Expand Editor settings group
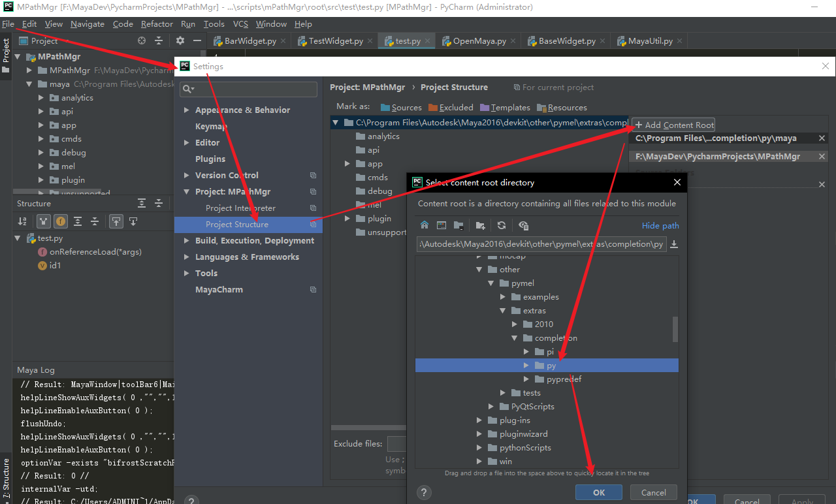The image size is (836, 504). point(186,143)
